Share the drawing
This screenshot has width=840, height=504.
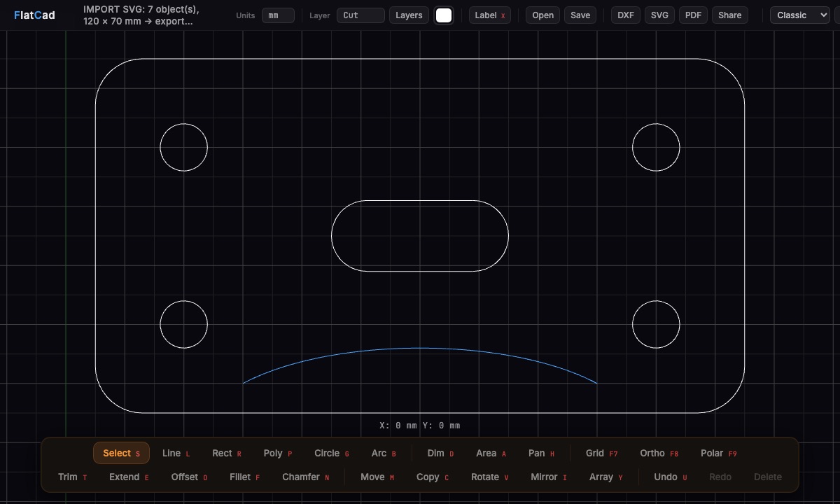(729, 15)
